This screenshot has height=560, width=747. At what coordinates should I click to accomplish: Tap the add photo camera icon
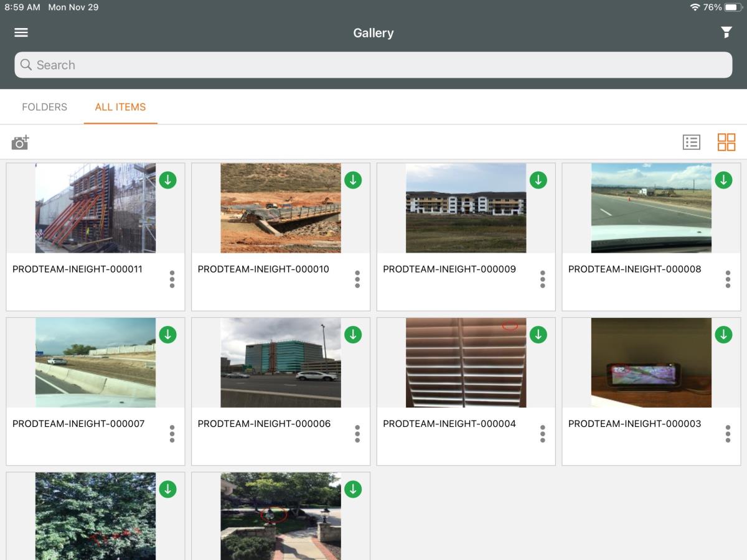(x=21, y=142)
